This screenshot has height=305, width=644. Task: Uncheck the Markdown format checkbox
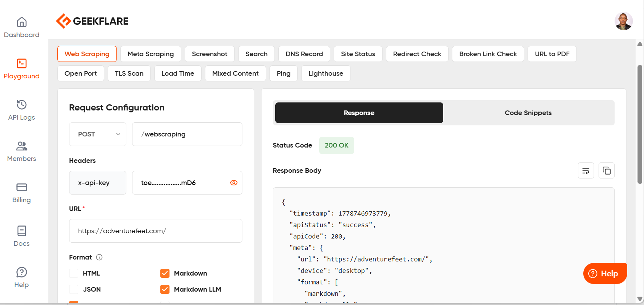click(165, 273)
